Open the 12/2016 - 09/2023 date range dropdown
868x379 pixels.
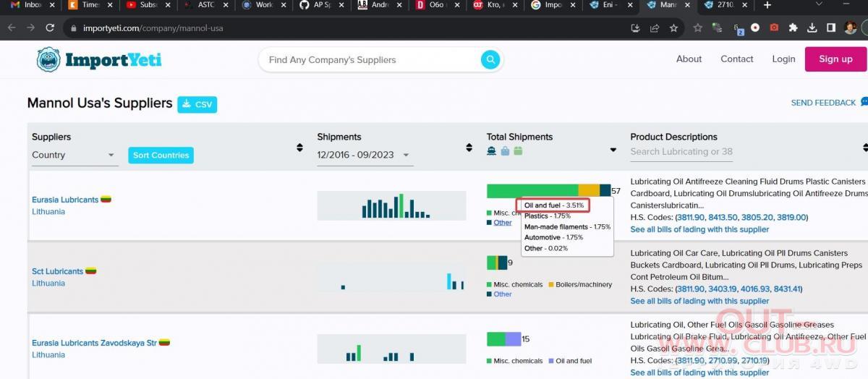365,156
